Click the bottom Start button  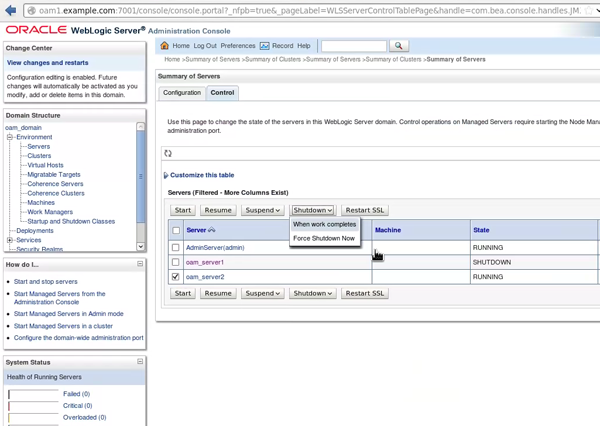183,293
